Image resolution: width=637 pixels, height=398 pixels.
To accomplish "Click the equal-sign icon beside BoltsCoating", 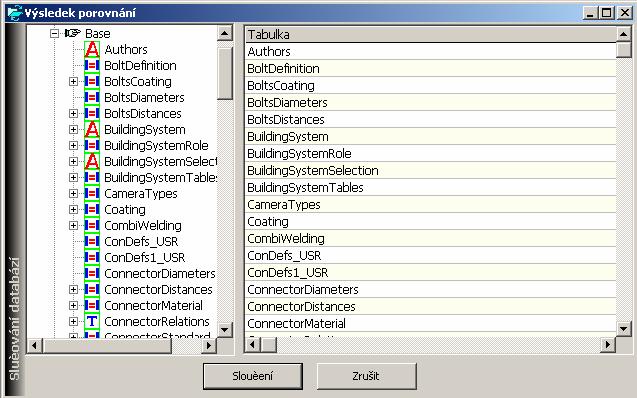I will click(x=92, y=82).
